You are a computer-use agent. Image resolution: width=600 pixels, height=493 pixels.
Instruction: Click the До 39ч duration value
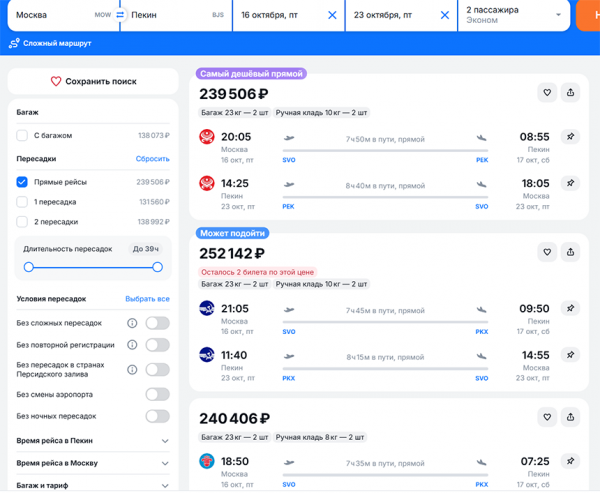click(x=145, y=249)
